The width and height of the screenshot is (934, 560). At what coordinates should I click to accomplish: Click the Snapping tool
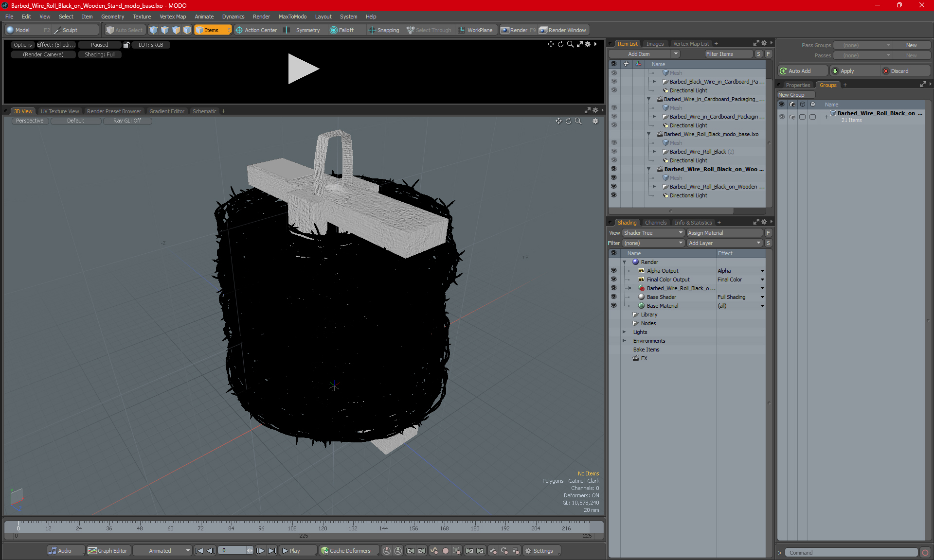[384, 30]
